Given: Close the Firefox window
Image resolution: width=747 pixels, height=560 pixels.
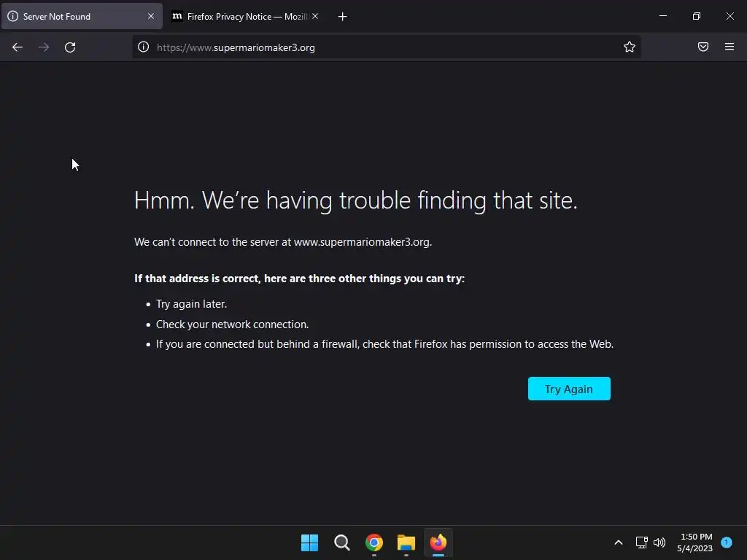Looking at the screenshot, I should (x=729, y=16).
